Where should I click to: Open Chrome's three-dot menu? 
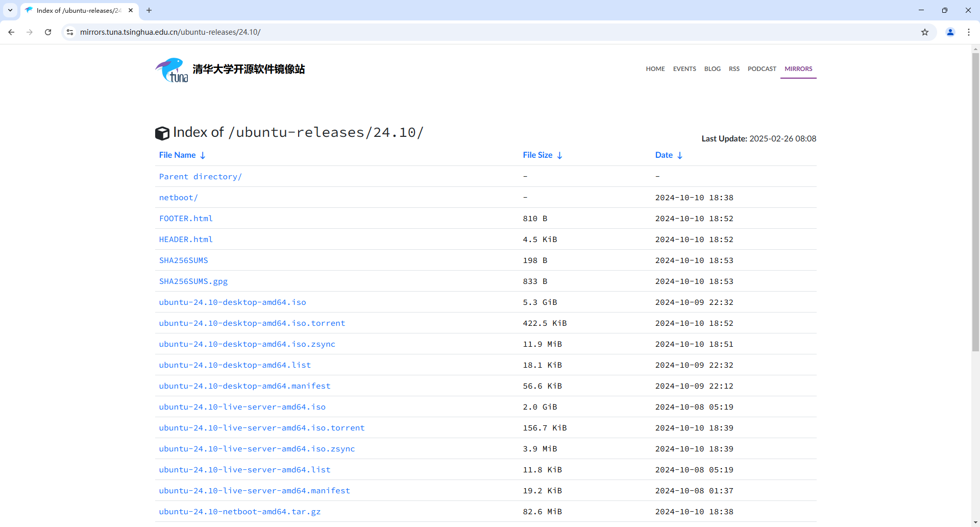pos(969,32)
